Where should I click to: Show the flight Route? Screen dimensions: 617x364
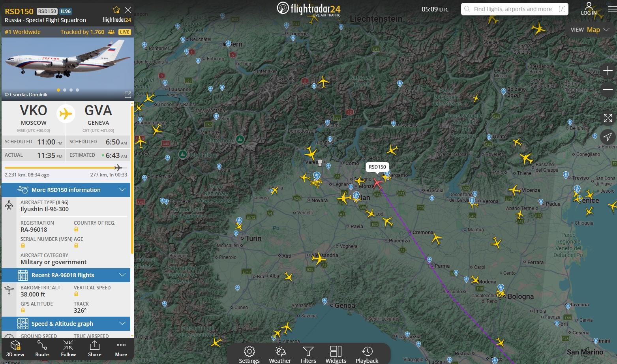(x=42, y=349)
